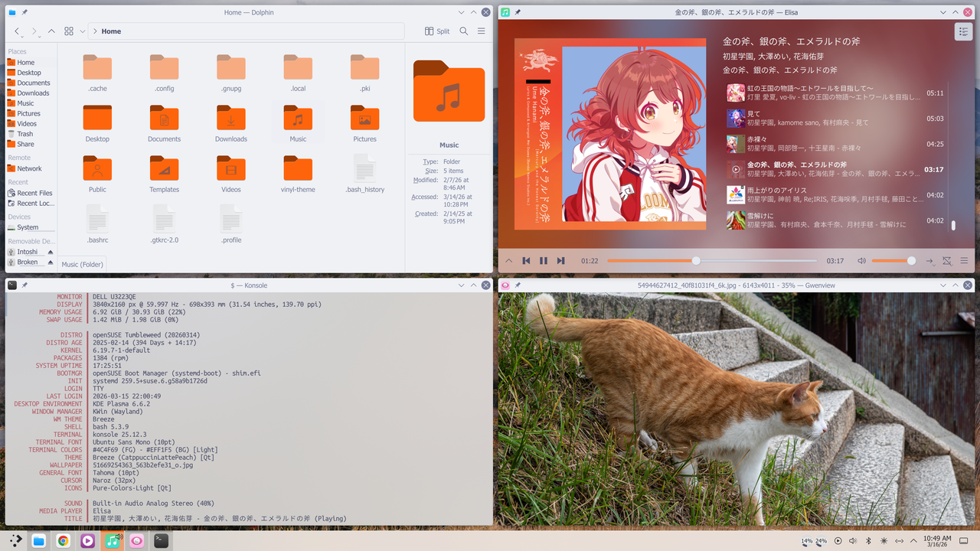Switch to Elisa via taskbar icon

coord(113,540)
